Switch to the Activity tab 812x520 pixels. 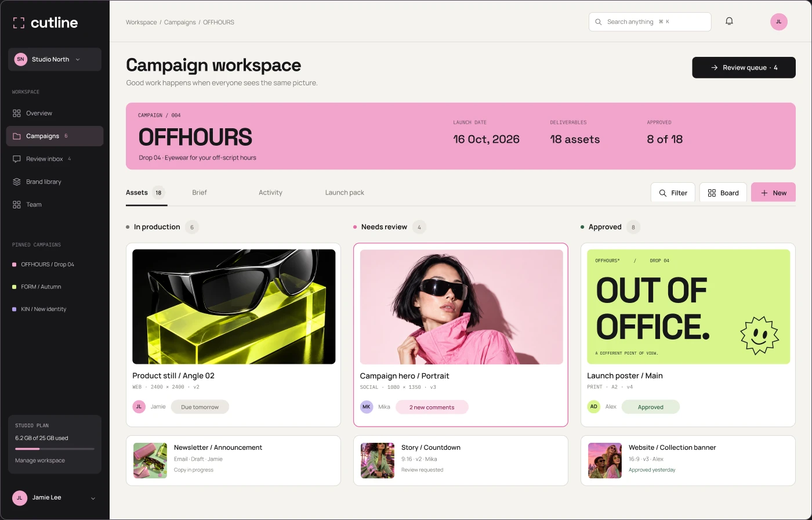click(x=270, y=193)
